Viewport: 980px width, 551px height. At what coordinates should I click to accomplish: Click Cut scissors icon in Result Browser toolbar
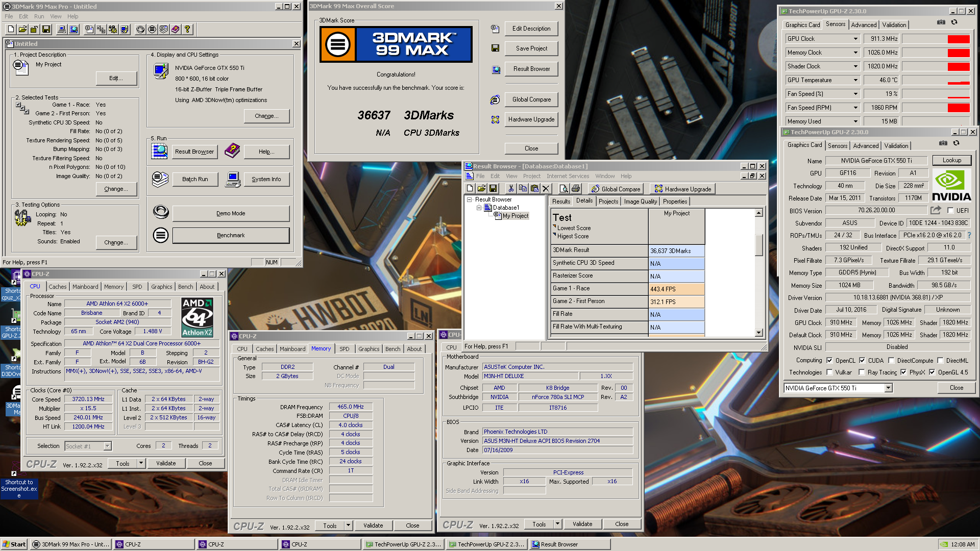[511, 189]
